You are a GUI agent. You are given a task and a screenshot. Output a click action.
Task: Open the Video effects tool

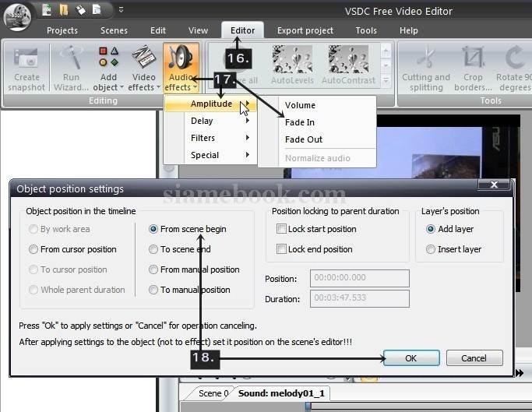coord(144,69)
